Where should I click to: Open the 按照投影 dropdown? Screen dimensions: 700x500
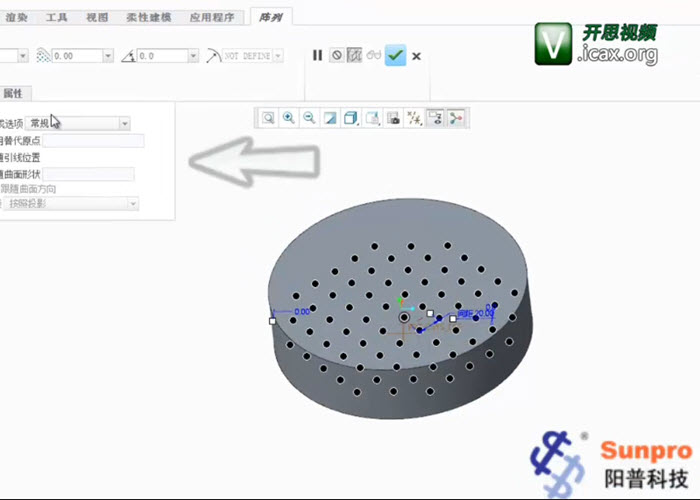(x=71, y=204)
